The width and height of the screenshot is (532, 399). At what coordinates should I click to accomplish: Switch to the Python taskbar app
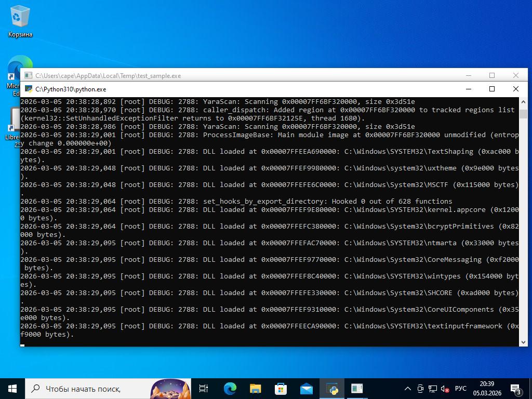(331, 389)
